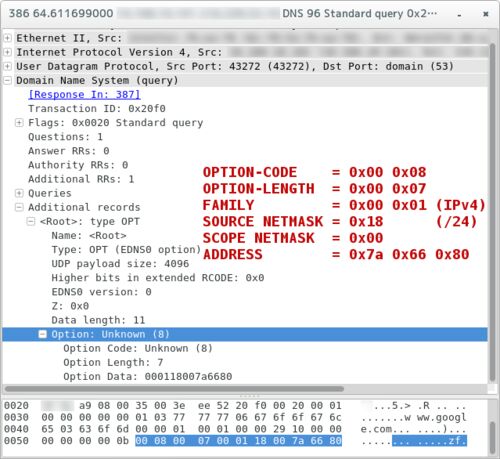This screenshot has width=500, height=459.
Task: Click highlighted hex bytes 00 08 00 07
Action: click(172, 441)
